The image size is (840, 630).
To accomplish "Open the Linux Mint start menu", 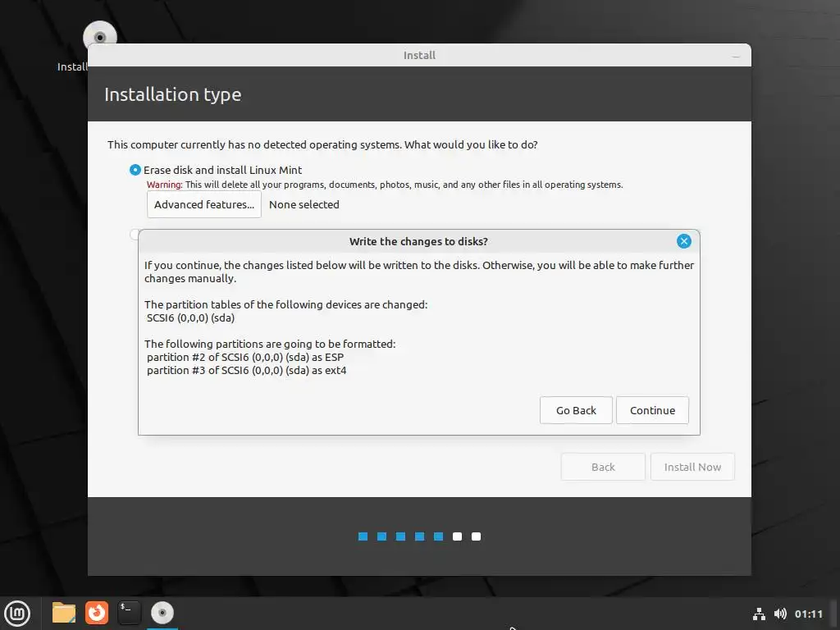I will [x=17, y=614].
